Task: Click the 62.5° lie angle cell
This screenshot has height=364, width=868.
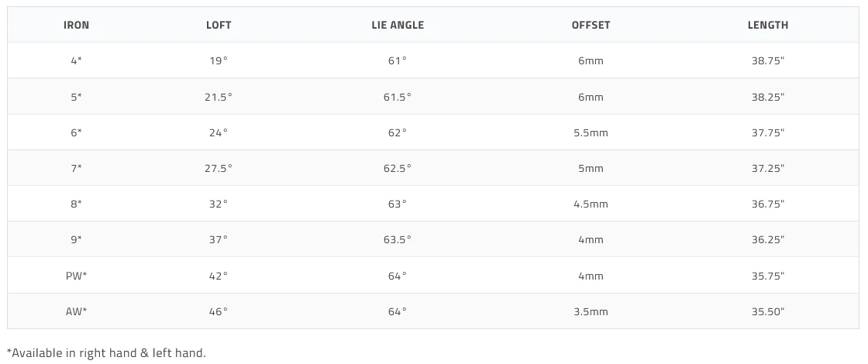Action: pyautogui.click(x=398, y=168)
